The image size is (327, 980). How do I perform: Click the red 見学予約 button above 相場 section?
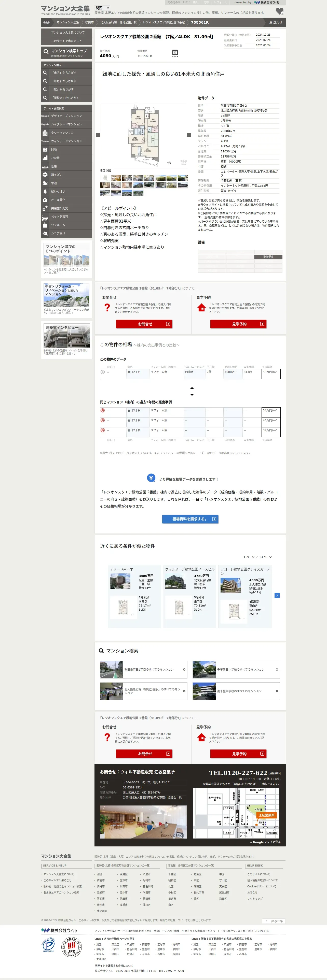coord(238,324)
